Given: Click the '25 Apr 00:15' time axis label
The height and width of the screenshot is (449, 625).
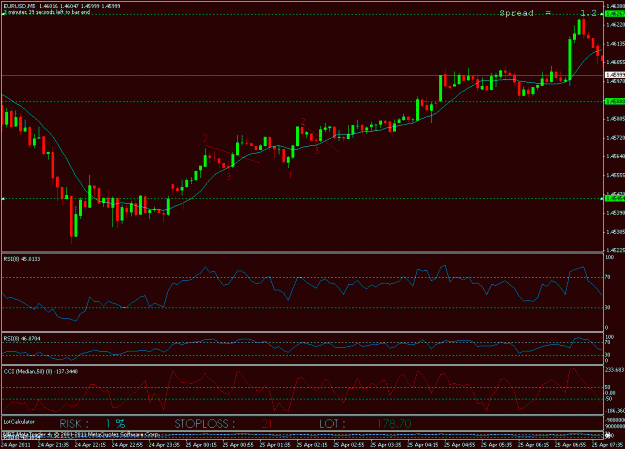Looking at the screenshot, I should click(201, 445).
